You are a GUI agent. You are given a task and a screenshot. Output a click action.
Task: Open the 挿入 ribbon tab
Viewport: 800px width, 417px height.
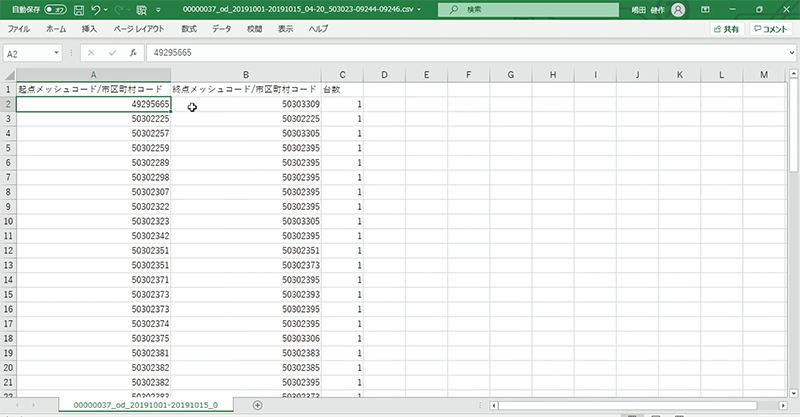click(89, 30)
